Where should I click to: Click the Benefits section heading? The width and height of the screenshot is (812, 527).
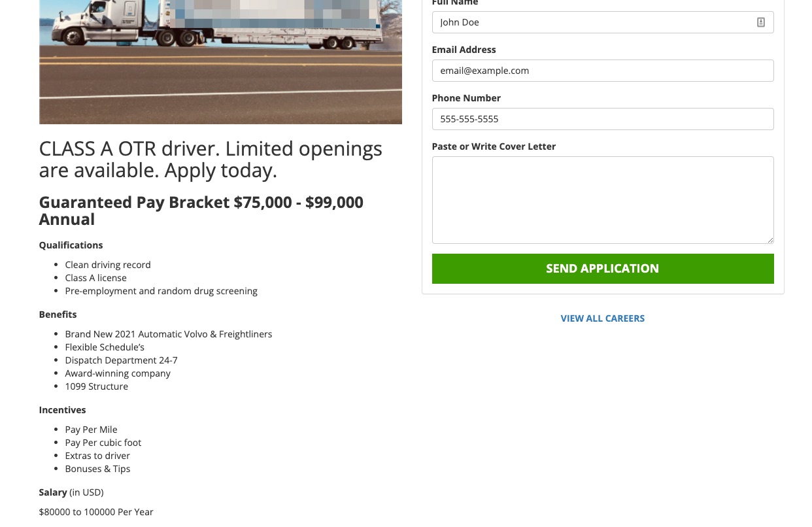point(58,314)
